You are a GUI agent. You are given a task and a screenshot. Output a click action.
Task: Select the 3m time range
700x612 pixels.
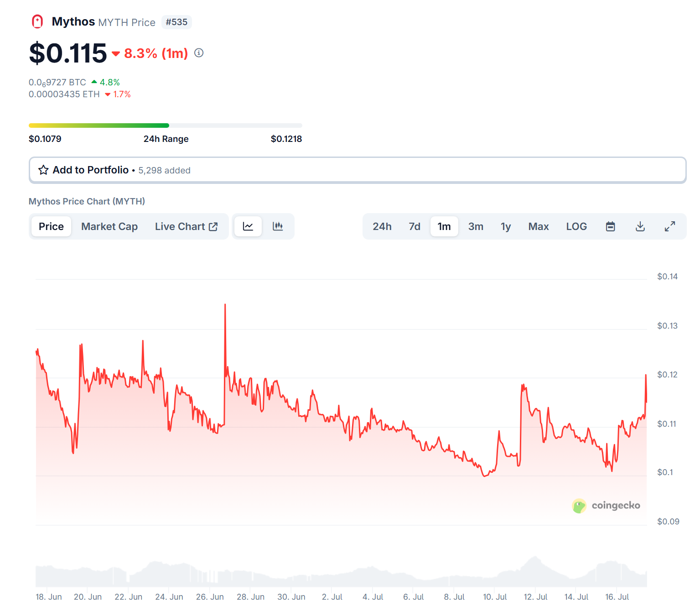tap(476, 226)
